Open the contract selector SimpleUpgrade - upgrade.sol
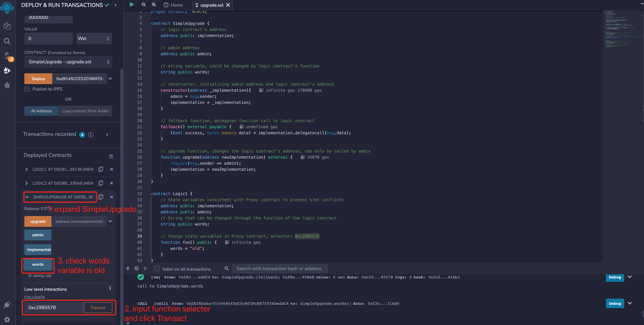644x325 pixels. pos(68,62)
